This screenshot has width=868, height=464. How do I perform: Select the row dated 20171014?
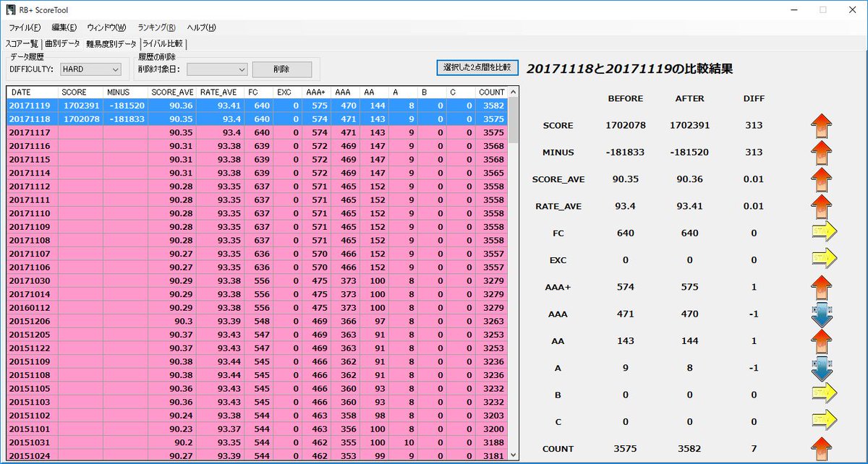(257, 294)
